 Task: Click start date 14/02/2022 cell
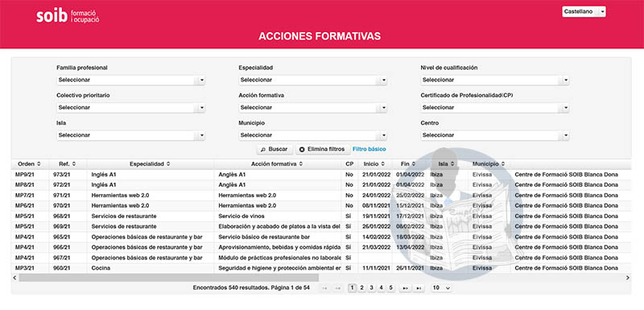375,237
